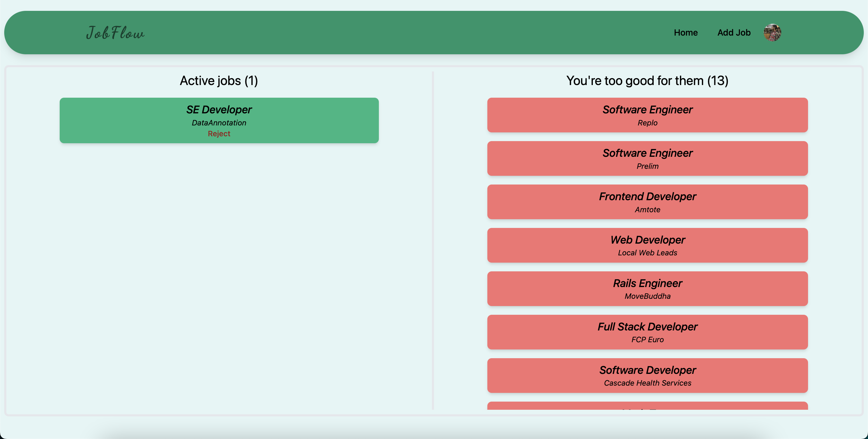Click the JobFlow logo
The height and width of the screenshot is (439, 868).
point(115,33)
